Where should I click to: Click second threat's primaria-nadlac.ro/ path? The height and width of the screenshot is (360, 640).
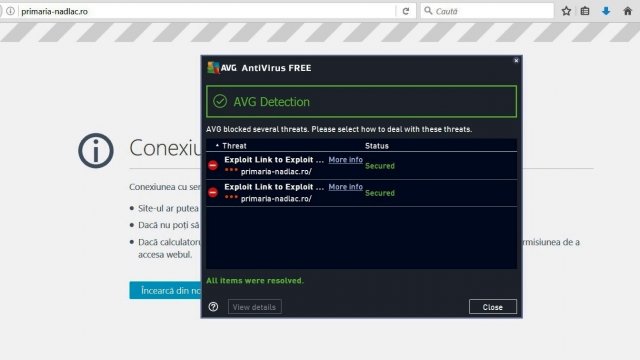[276, 199]
